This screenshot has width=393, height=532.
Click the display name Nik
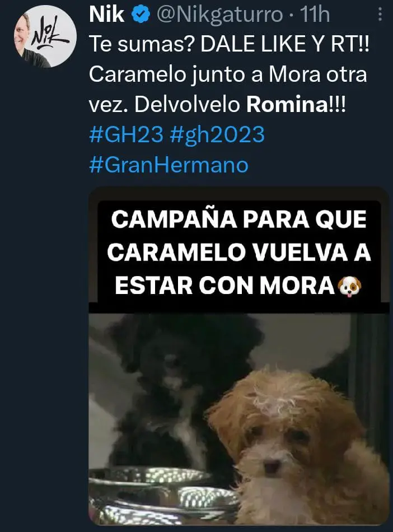[106, 15]
